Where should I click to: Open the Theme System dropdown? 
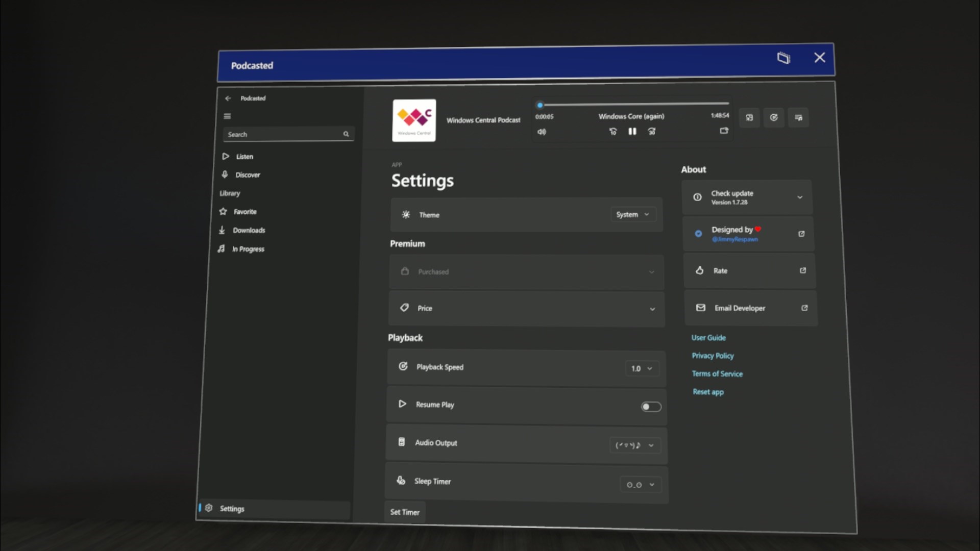coord(633,214)
